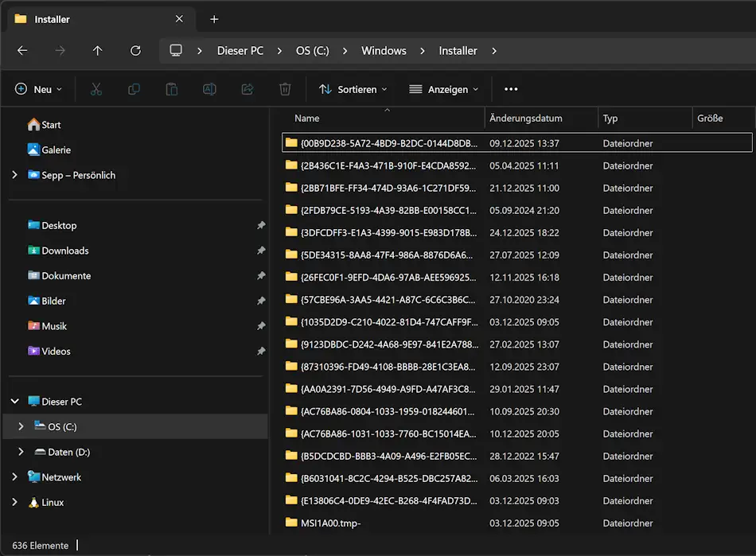This screenshot has height=556, width=756.
Task: Click the Delete trash can icon
Action: (x=285, y=89)
